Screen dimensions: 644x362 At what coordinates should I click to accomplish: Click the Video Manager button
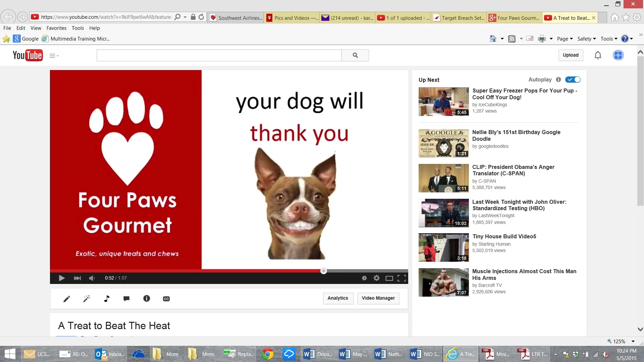click(x=378, y=298)
